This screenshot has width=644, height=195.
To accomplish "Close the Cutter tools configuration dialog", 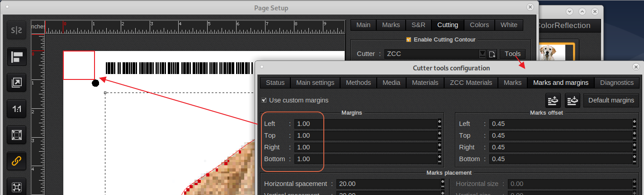I will pos(636,67).
